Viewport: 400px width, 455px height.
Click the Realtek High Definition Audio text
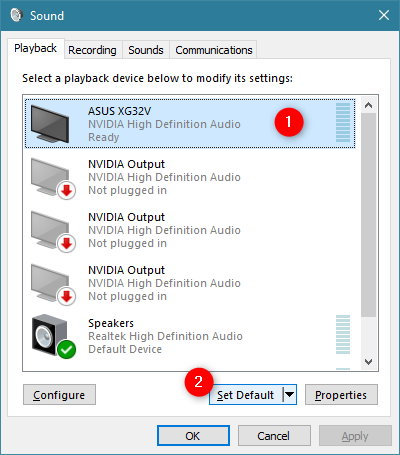pyautogui.click(x=165, y=336)
